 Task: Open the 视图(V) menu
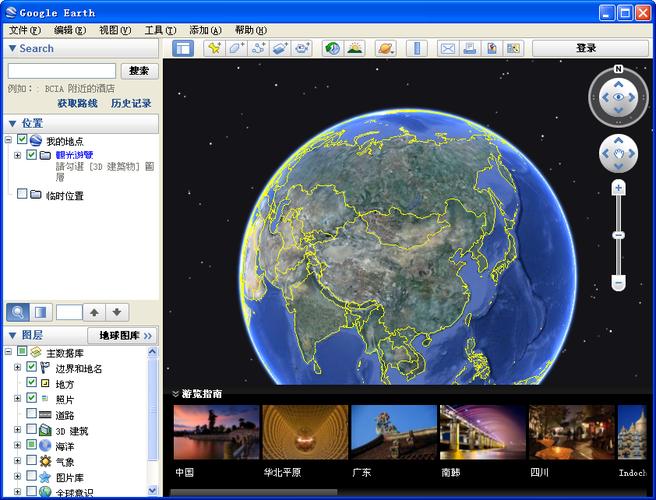(x=115, y=30)
